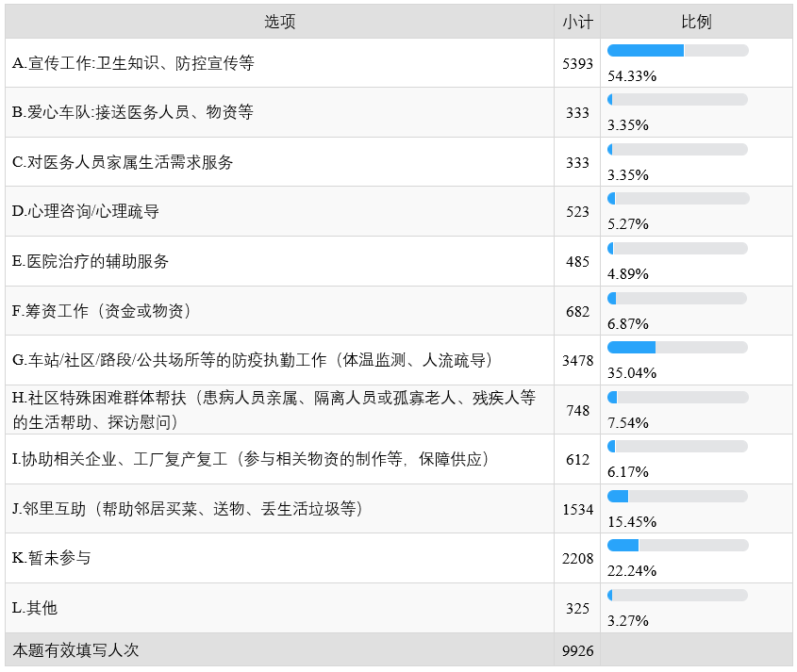Click the total count 9926
Screen dimensions: 797x672
point(577,650)
